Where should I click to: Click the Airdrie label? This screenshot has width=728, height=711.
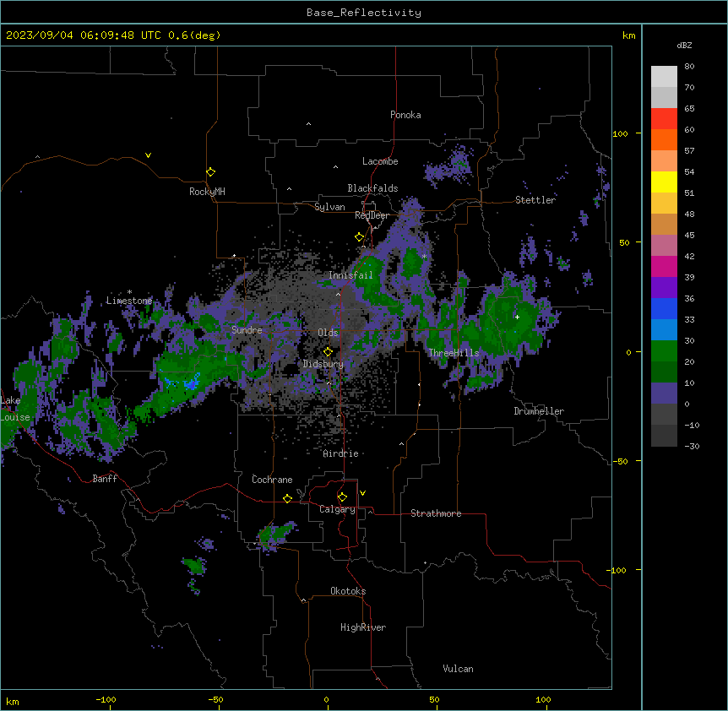tap(341, 453)
